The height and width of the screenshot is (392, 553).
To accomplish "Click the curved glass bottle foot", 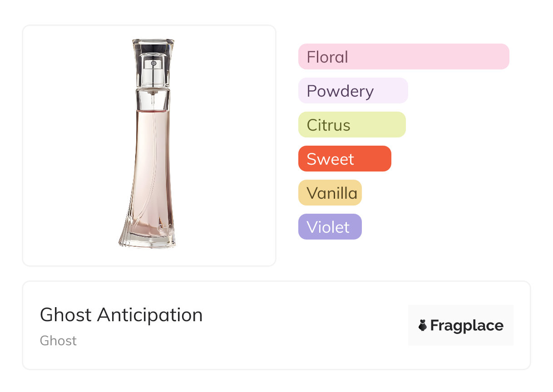I will (148, 238).
